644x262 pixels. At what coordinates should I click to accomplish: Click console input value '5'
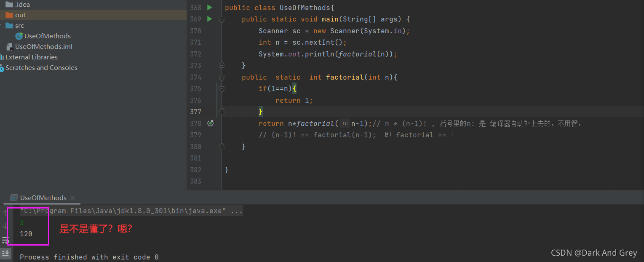(x=22, y=222)
